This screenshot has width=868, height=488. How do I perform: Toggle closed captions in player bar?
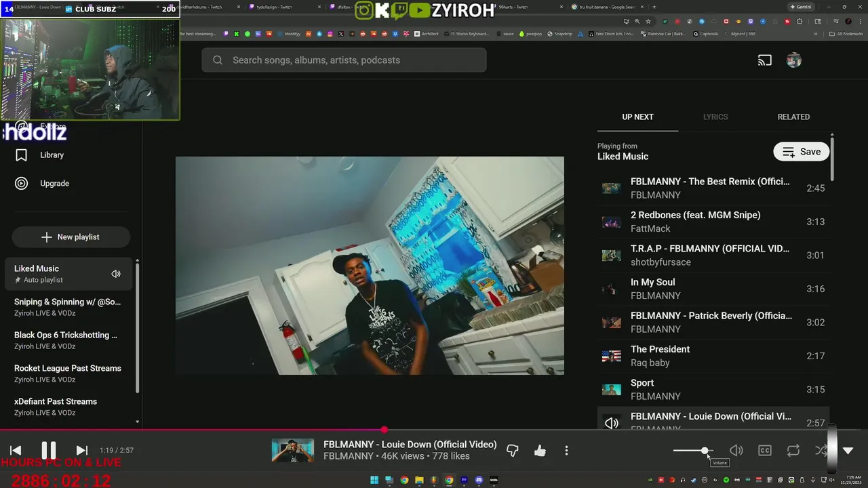pos(765,451)
